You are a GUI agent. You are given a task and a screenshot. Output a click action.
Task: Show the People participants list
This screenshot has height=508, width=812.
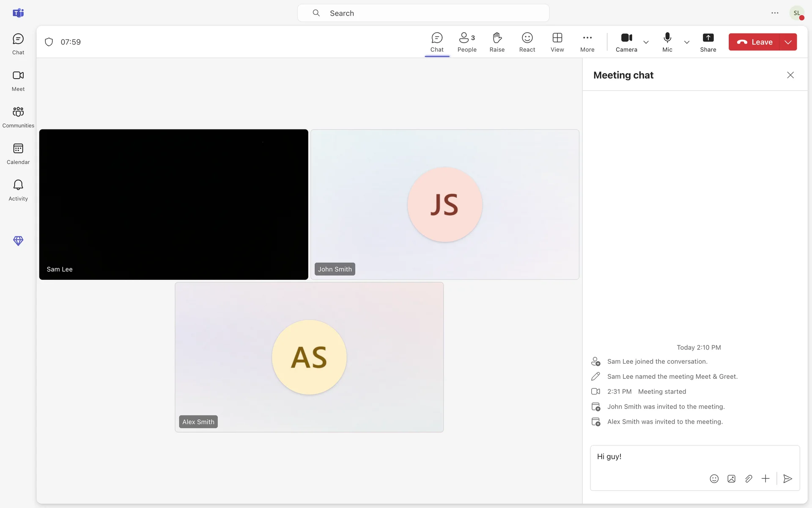pyautogui.click(x=467, y=42)
